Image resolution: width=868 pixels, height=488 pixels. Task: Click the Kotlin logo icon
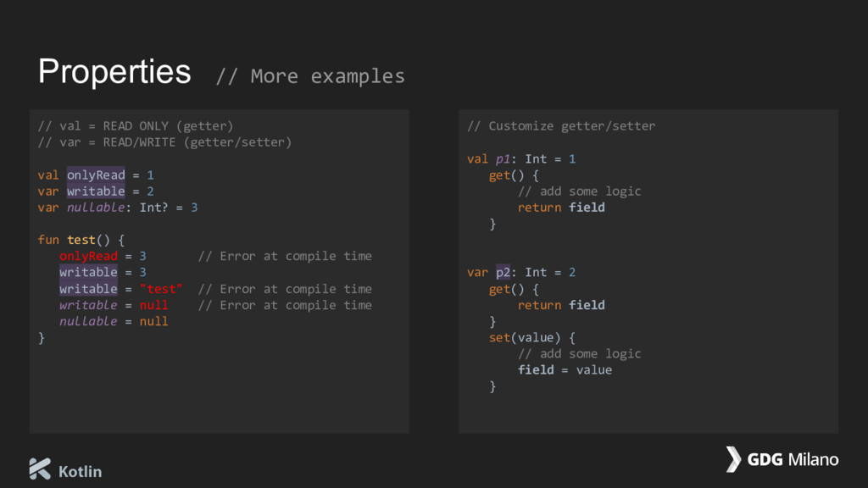(x=40, y=469)
